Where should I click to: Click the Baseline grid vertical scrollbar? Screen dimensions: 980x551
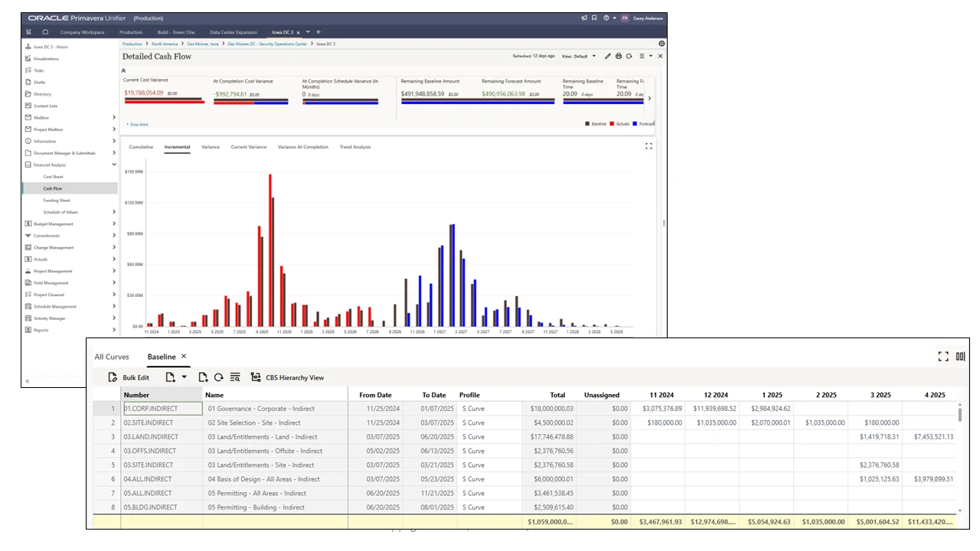point(960,415)
